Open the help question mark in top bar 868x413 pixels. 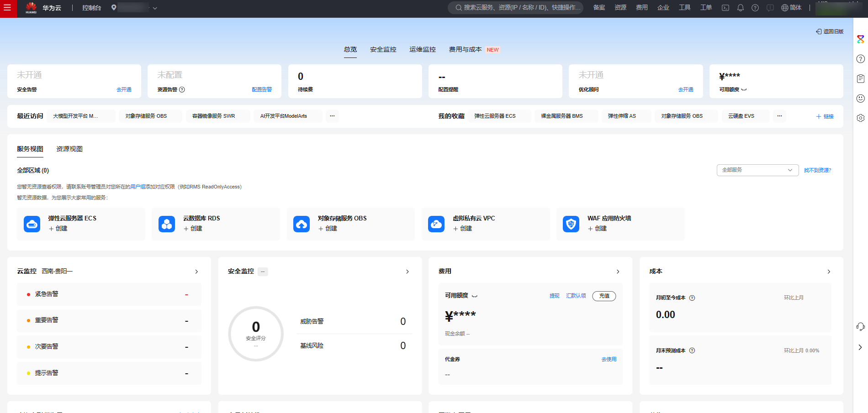point(755,8)
